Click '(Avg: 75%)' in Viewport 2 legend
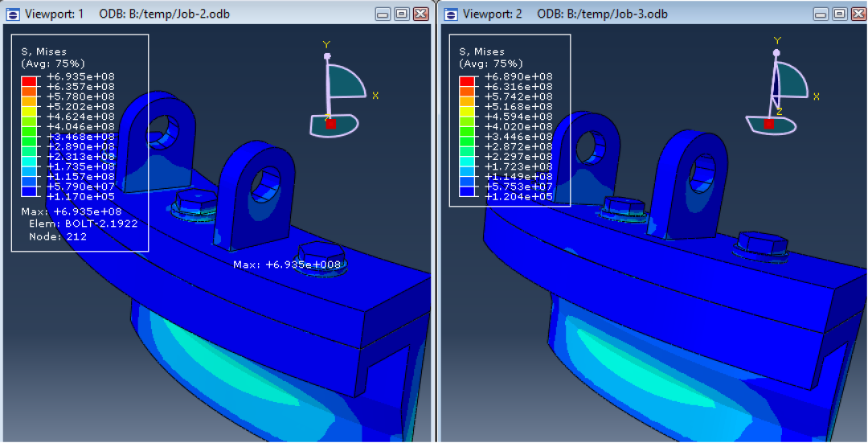The width and height of the screenshot is (868, 443). coord(491,64)
